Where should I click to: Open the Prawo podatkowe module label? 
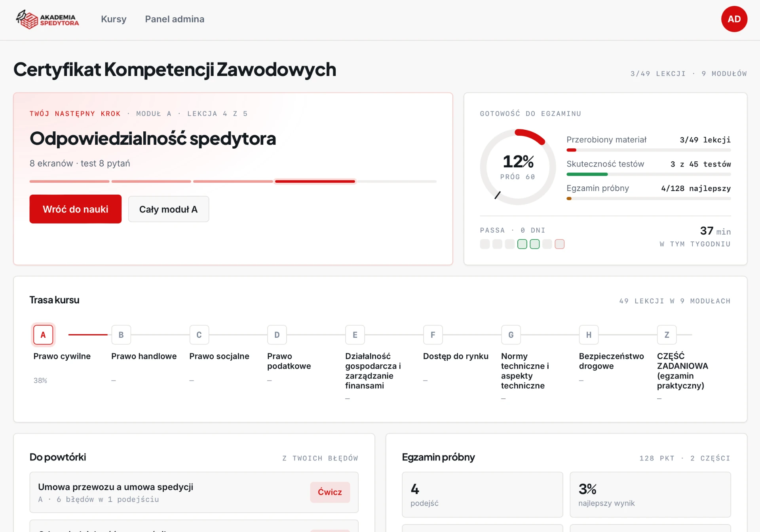[x=289, y=361]
